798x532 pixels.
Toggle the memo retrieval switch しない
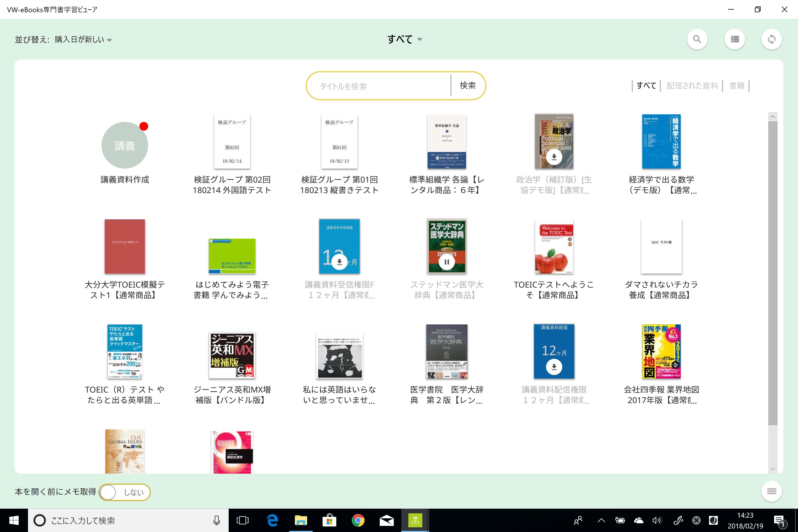(125, 492)
